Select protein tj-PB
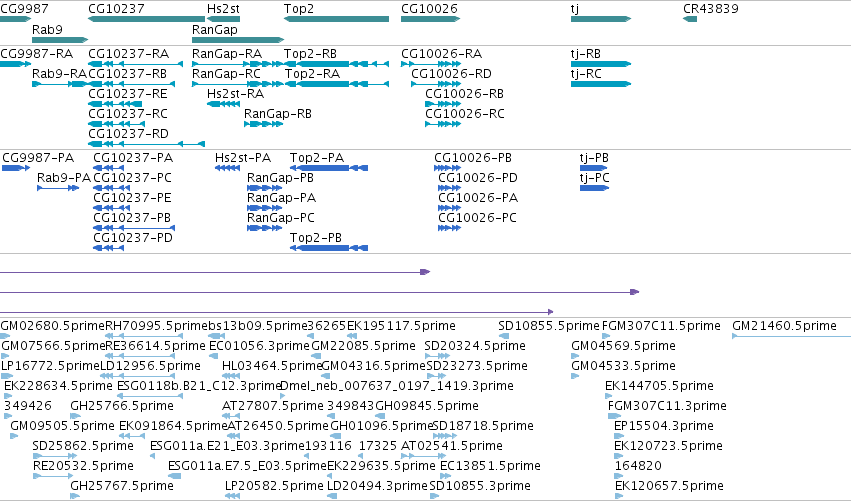851x501 pixels. tap(594, 168)
